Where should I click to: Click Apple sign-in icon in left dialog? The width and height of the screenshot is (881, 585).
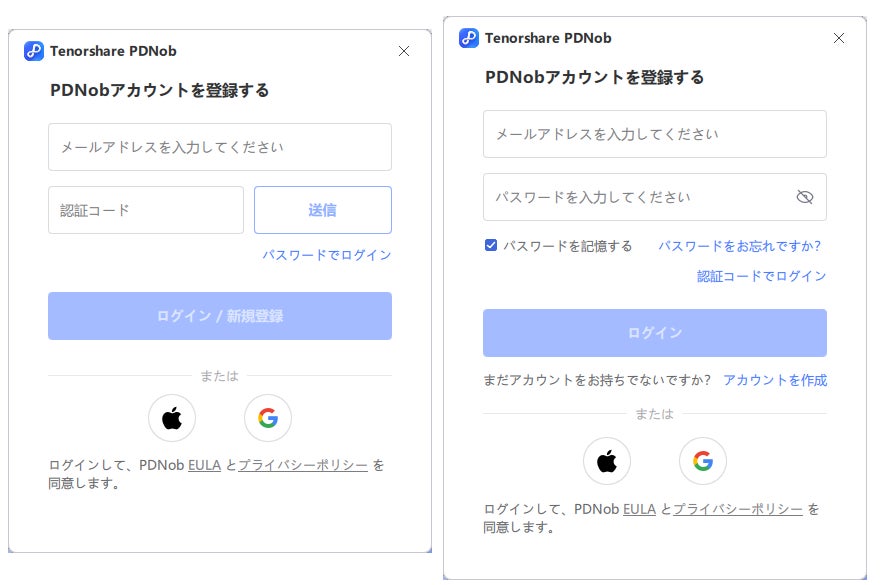172,418
